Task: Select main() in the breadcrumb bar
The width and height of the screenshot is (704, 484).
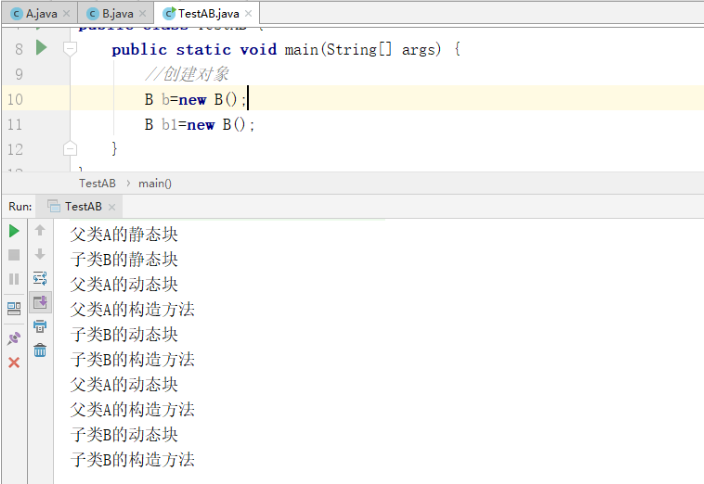Action: tap(155, 183)
